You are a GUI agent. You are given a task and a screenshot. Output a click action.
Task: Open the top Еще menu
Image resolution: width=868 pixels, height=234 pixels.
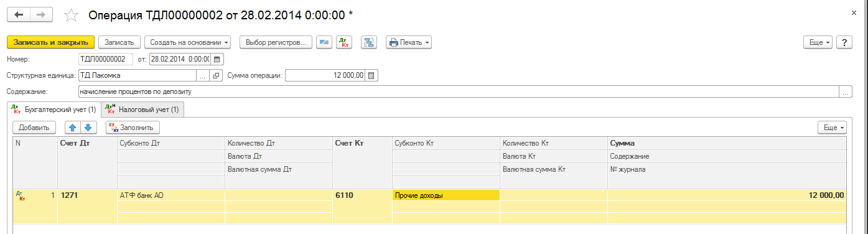click(819, 42)
